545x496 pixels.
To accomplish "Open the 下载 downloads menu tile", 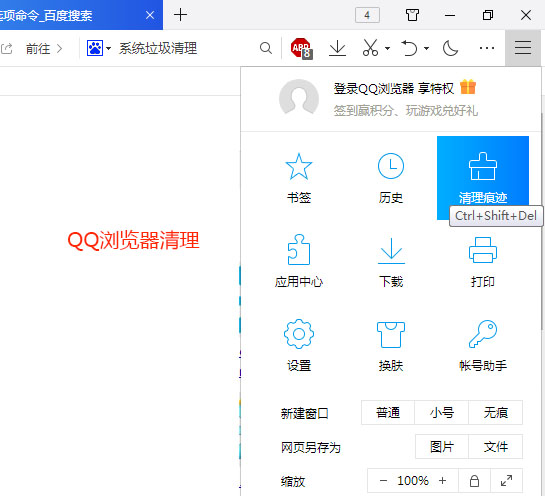I will point(391,261).
